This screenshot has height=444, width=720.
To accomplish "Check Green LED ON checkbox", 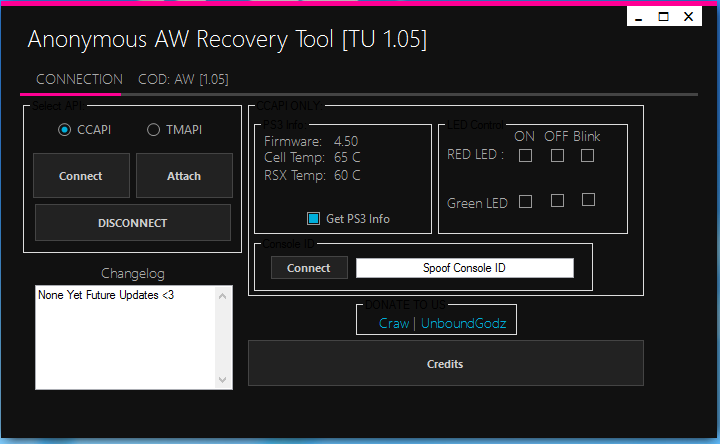I will point(525,202).
